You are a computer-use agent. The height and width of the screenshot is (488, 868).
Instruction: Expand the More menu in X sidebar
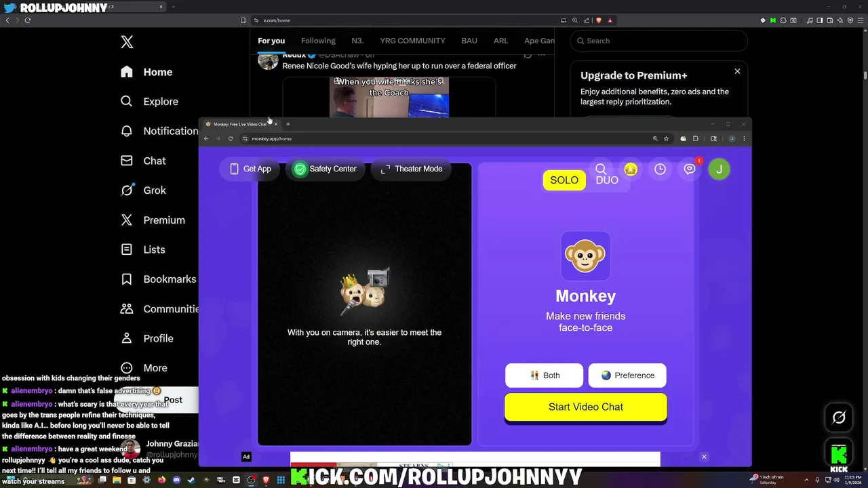coord(144,368)
